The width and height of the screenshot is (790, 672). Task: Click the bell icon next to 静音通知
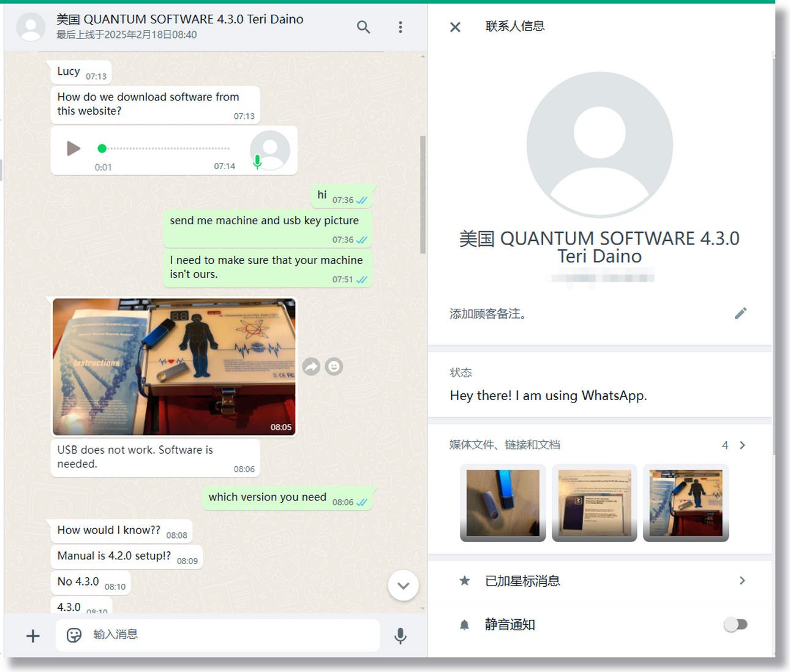464,625
